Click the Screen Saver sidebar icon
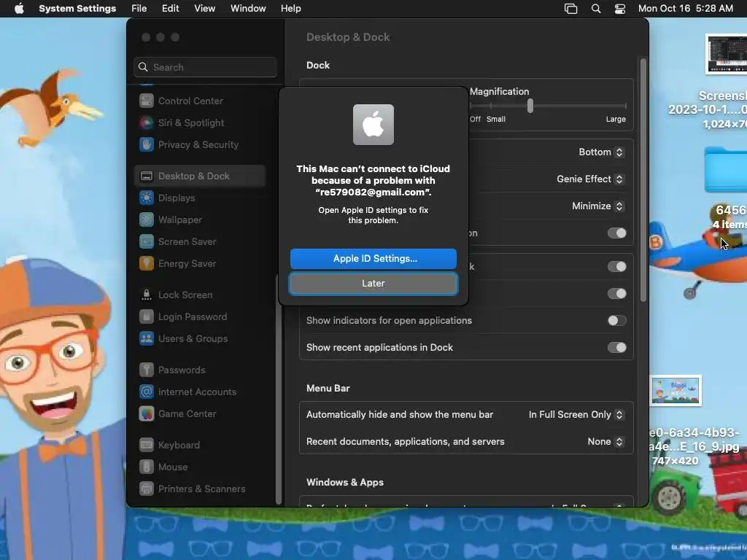Viewport: 747px width, 560px height. (146, 241)
